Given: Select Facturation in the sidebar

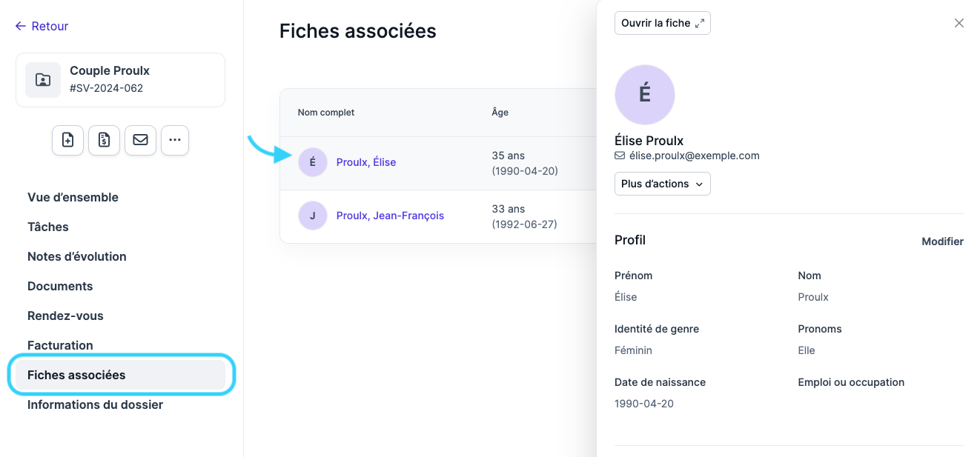Looking at the screenshot, I should (x=60, y=345).
